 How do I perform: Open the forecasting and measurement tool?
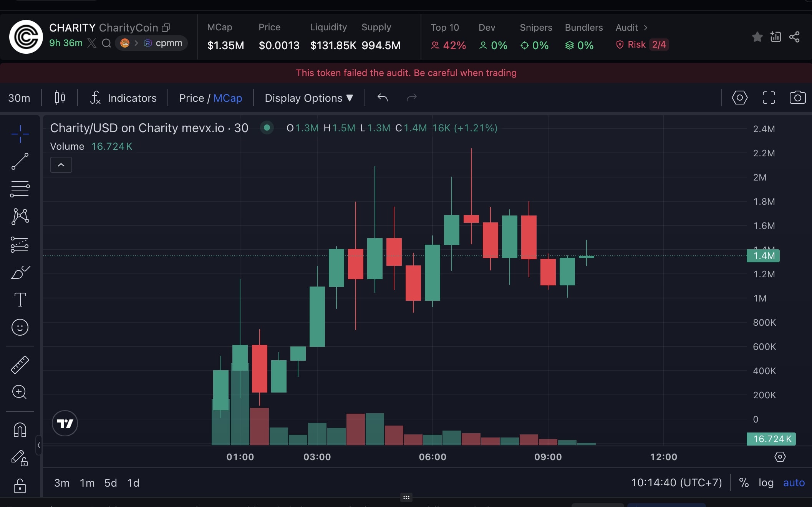20,244
